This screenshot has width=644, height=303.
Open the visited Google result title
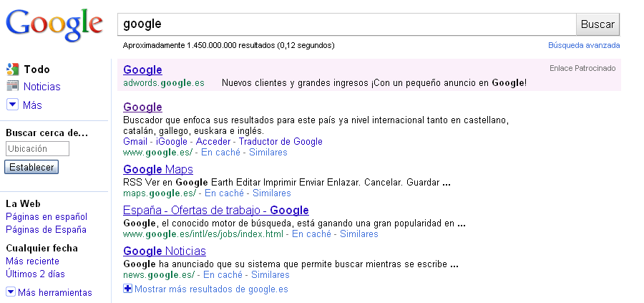click(x=142, y=107)
